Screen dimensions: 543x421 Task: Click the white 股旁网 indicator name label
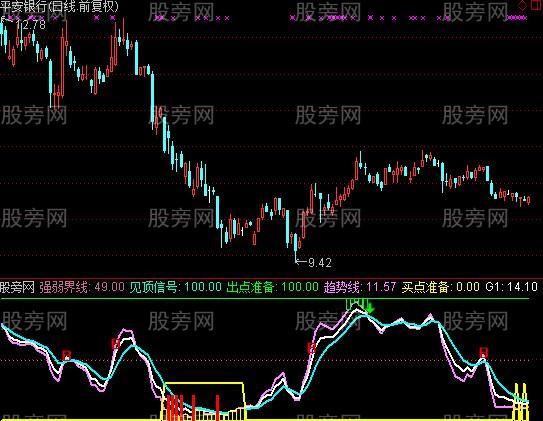click(x=17, y=287)
